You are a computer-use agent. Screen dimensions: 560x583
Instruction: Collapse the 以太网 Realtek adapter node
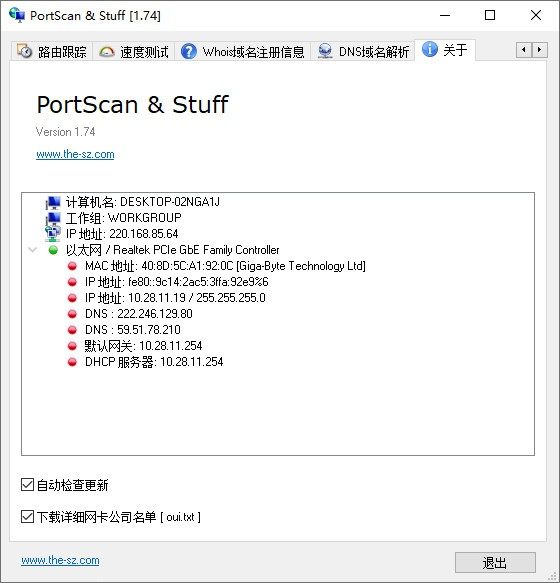pos(33,250)
